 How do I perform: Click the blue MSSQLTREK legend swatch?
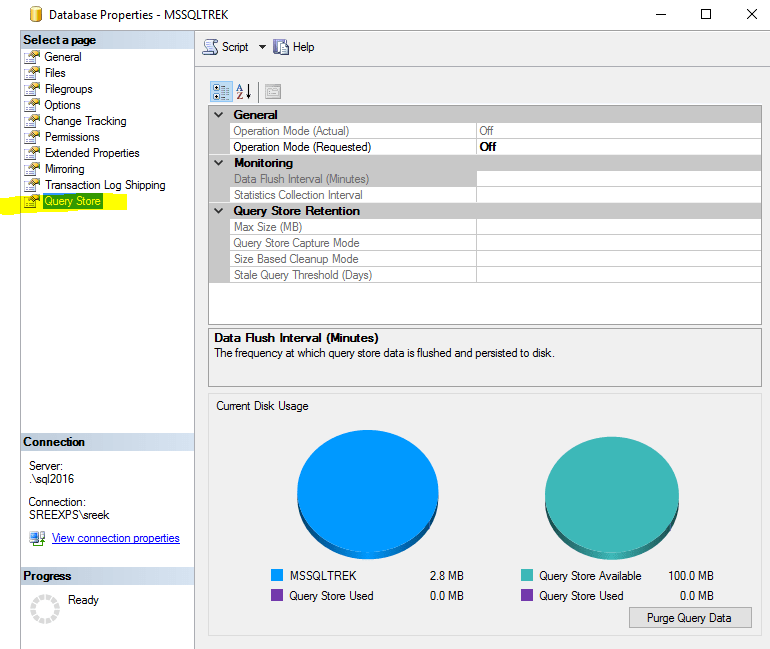coord(277,576)
